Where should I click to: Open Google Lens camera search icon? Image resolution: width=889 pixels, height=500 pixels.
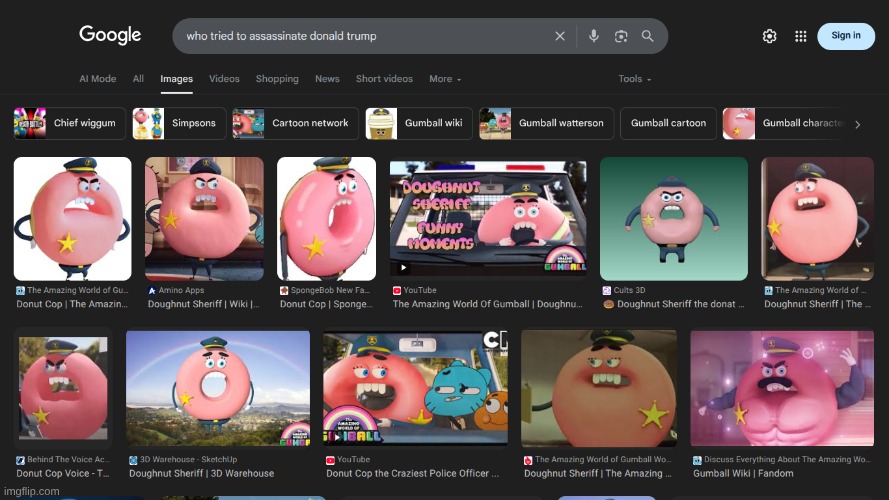click(x=621, y=36)
